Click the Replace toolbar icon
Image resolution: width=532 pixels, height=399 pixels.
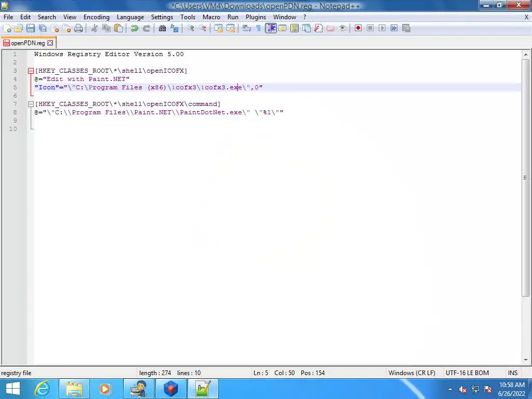pyautogui.click(x=175, y=28)
